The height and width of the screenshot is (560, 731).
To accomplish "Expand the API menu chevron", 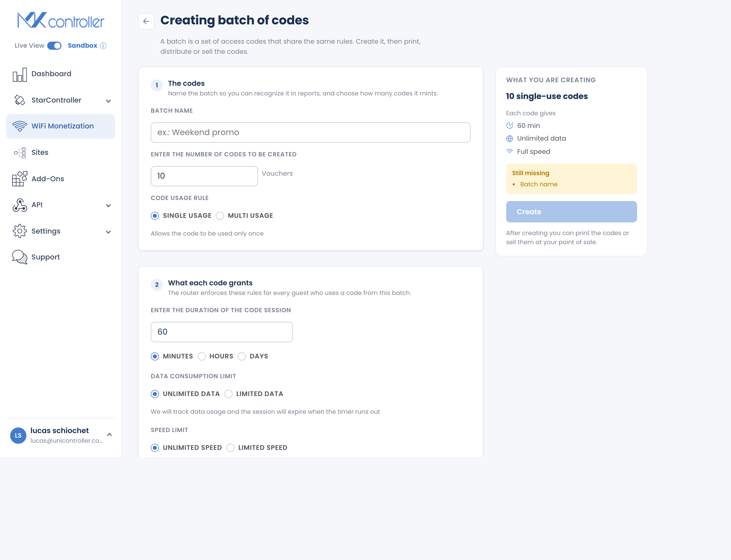I will (108, 206).
